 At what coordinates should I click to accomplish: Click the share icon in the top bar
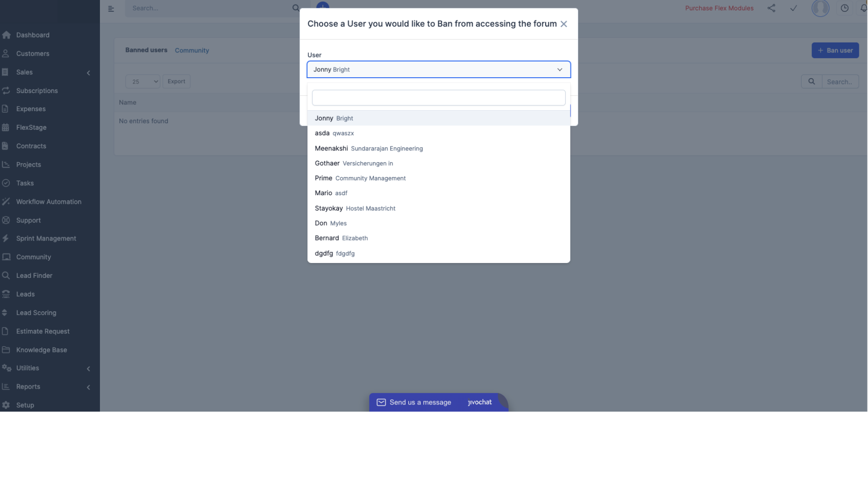point(771,8)
